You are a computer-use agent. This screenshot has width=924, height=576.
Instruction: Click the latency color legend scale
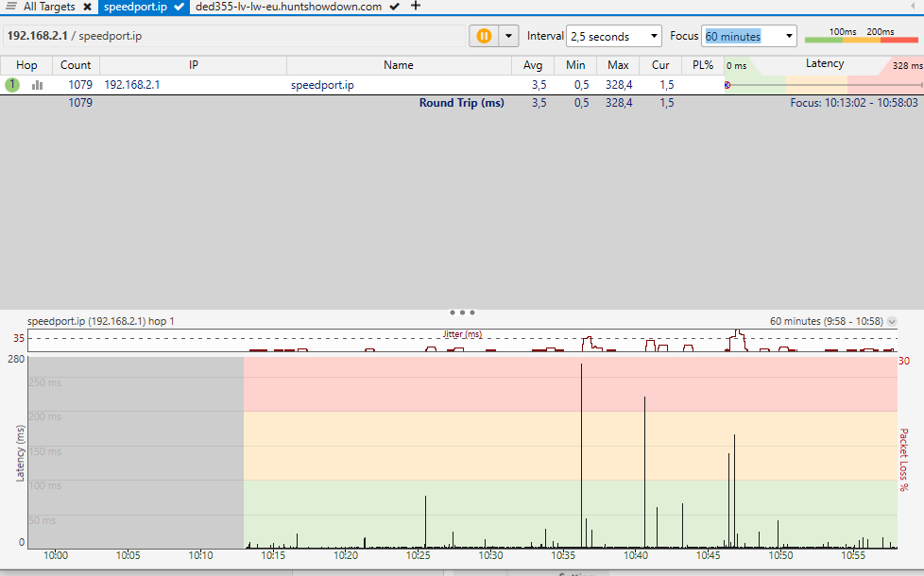[x=861, y=35]
